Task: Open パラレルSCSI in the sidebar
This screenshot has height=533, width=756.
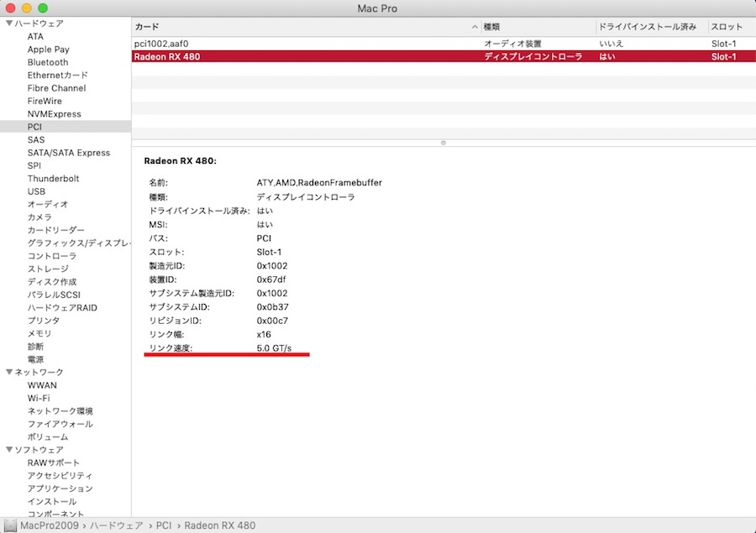Action: (x=54, y=295)
